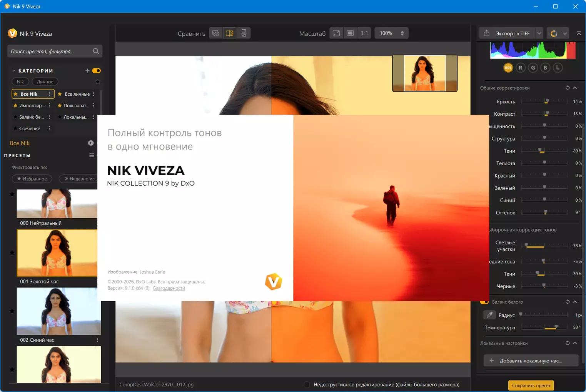
Task: Open the export format dropdown arrow
Action: tap(539, 33)
